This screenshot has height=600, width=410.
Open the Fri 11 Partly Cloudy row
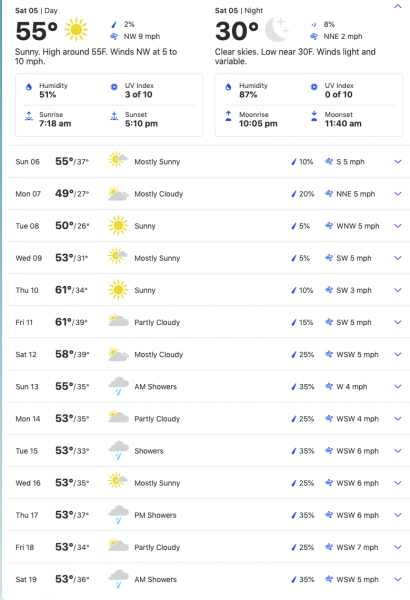(x=208, y=322)
